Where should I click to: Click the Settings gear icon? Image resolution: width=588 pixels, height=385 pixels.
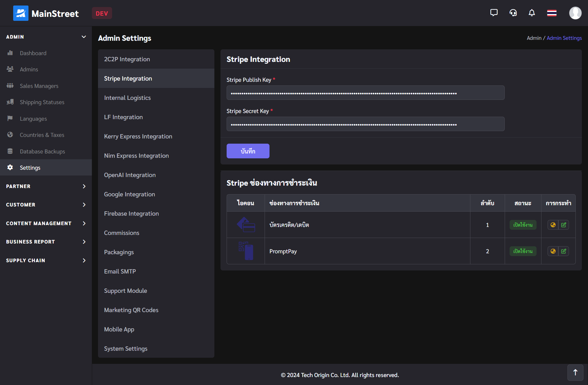click(10, 168)
